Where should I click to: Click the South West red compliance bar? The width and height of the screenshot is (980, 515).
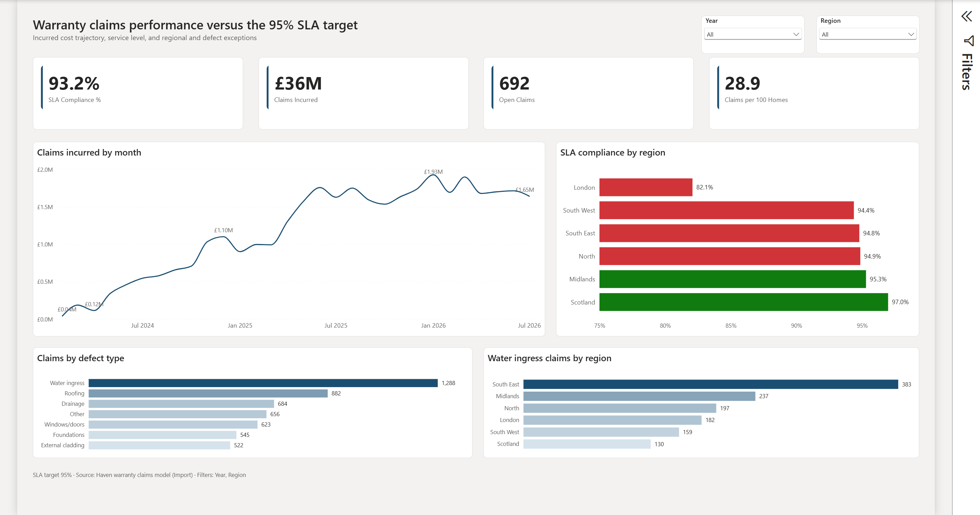click(726, 210)
